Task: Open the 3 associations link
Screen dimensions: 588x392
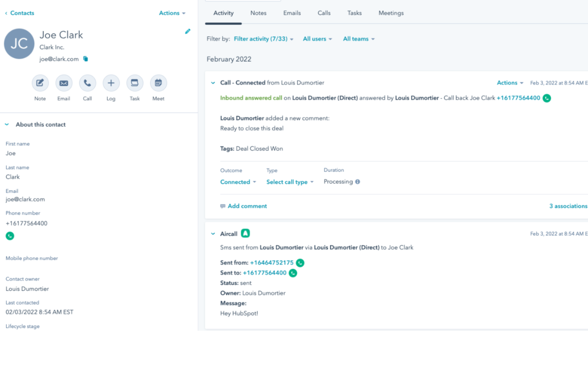Action: 568,206
